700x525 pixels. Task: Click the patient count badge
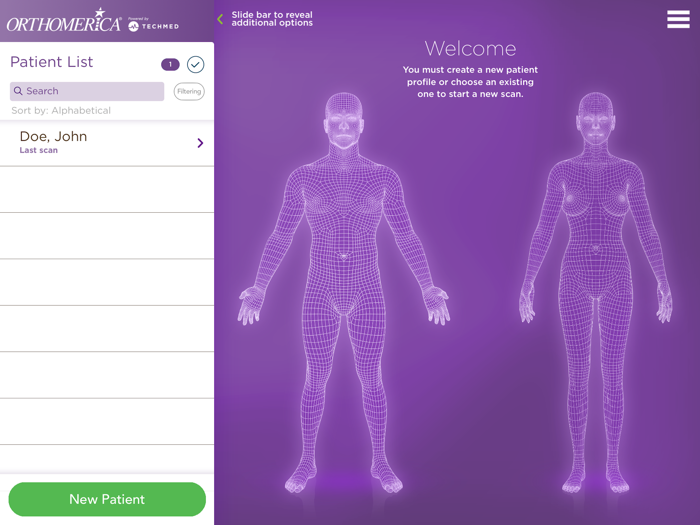(x=170, y=64)
